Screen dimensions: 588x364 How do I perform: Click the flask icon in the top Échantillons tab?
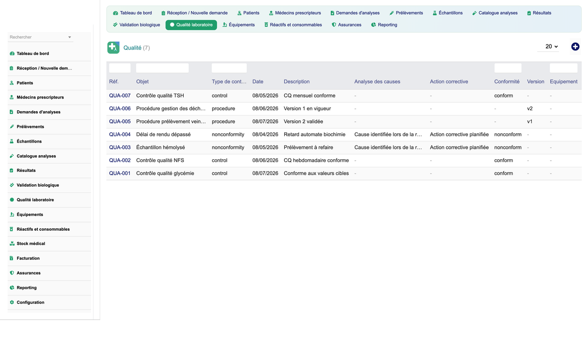coord(435,13)
